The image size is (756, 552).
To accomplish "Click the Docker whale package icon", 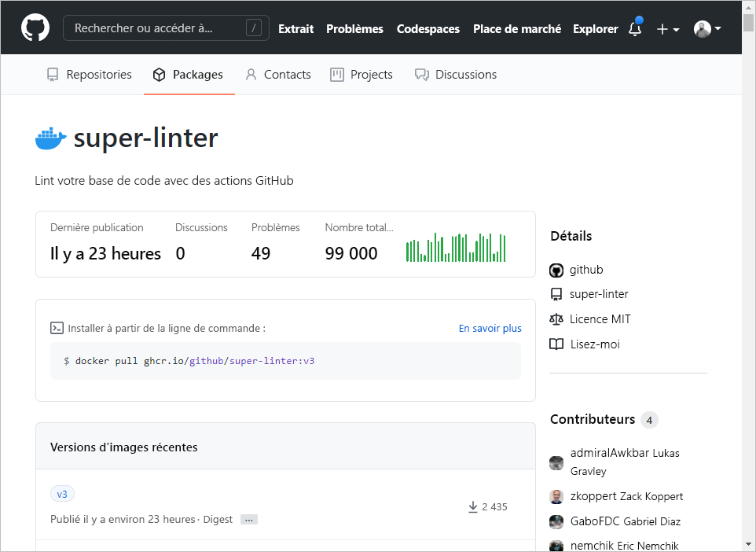I will [51, 138].
